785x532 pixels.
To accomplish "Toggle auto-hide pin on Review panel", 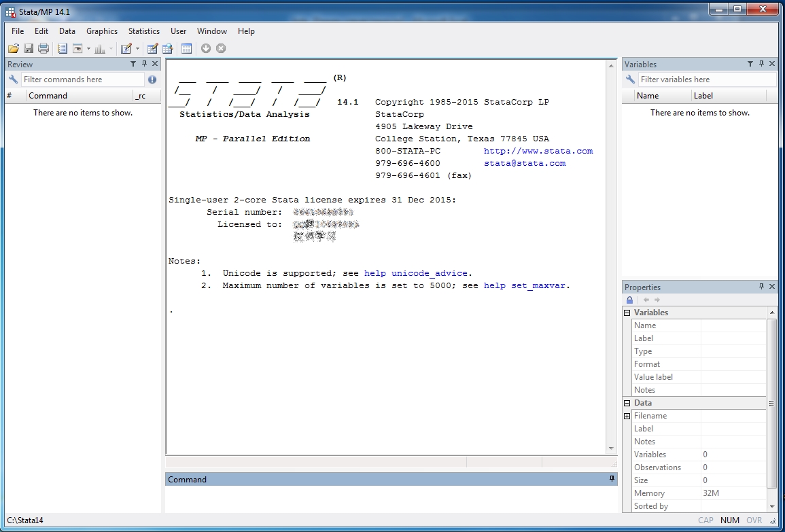I will [x=144, y=64].
